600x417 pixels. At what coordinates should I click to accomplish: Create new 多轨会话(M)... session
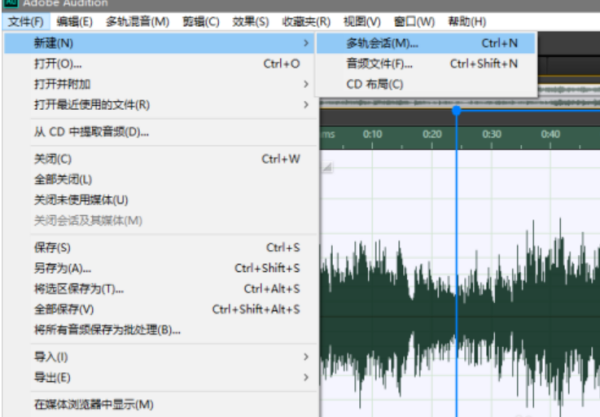click(x=426, y=43)
